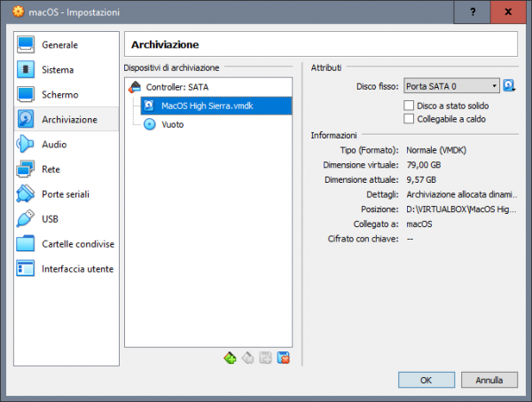
Task: Click the Porte seriali label
Action: point(66,194)
